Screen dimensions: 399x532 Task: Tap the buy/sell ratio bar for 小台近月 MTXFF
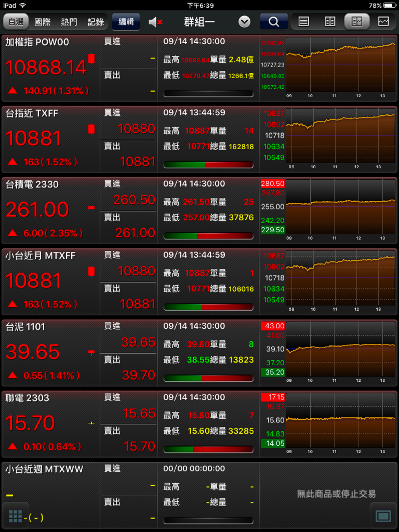click(x=208, y=307)
